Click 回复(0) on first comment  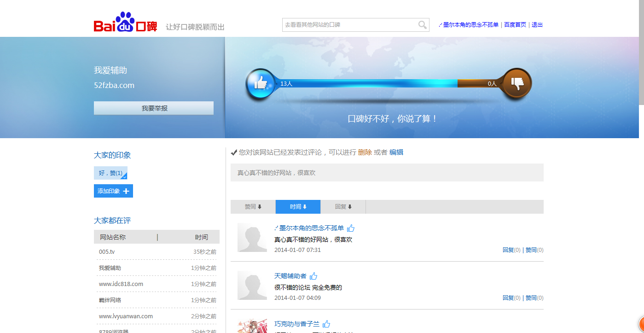pos(511,250)
